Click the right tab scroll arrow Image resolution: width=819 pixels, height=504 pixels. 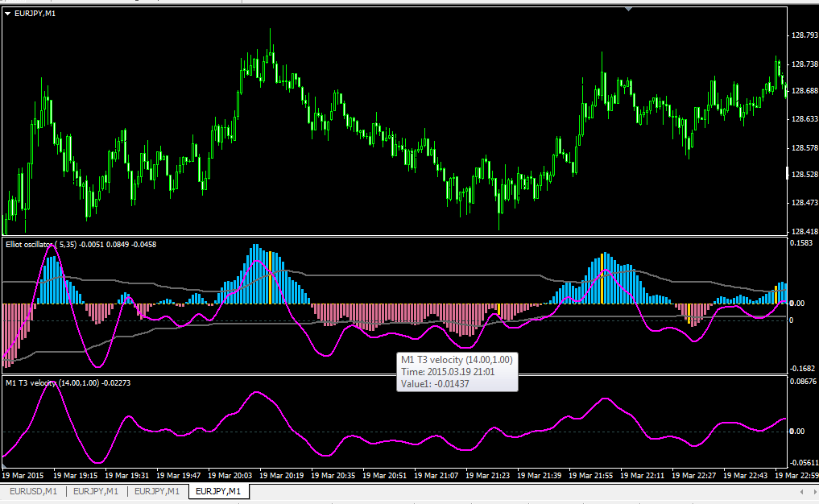pyautogui.click(x=816, y=492)
